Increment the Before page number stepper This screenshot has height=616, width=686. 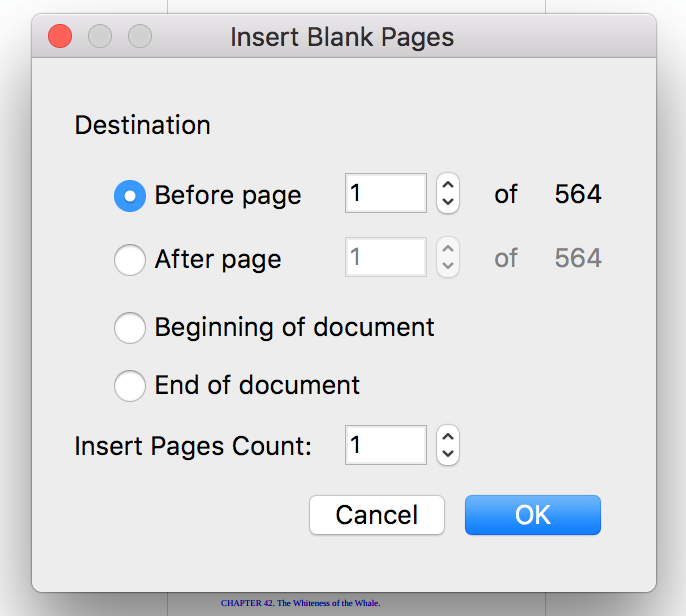point(448,185)
